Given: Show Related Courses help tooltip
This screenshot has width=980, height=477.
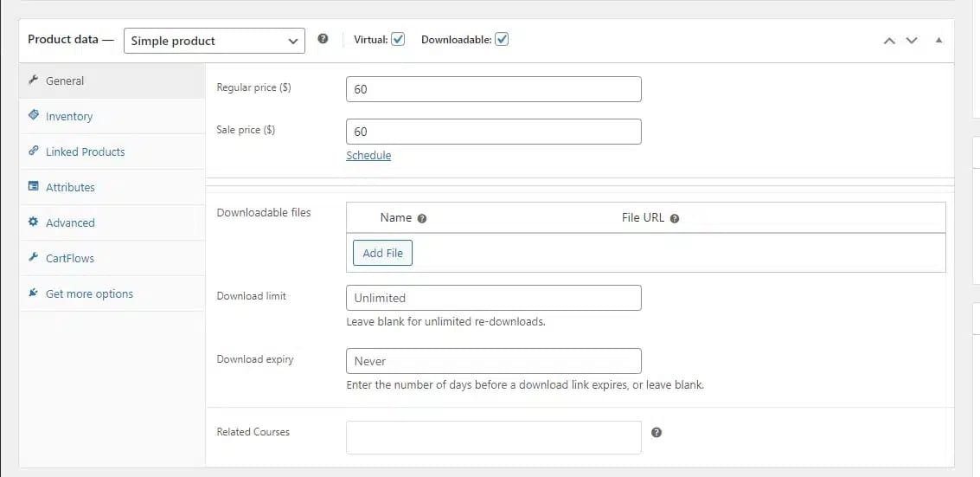Looking at the screenshot, I should 657,432.
